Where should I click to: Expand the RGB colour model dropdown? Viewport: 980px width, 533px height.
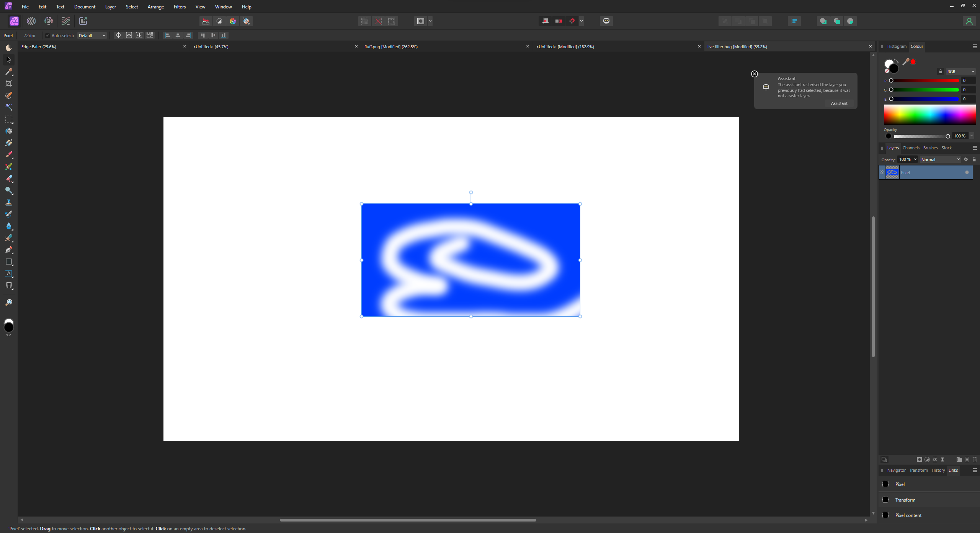coord(960,72)
